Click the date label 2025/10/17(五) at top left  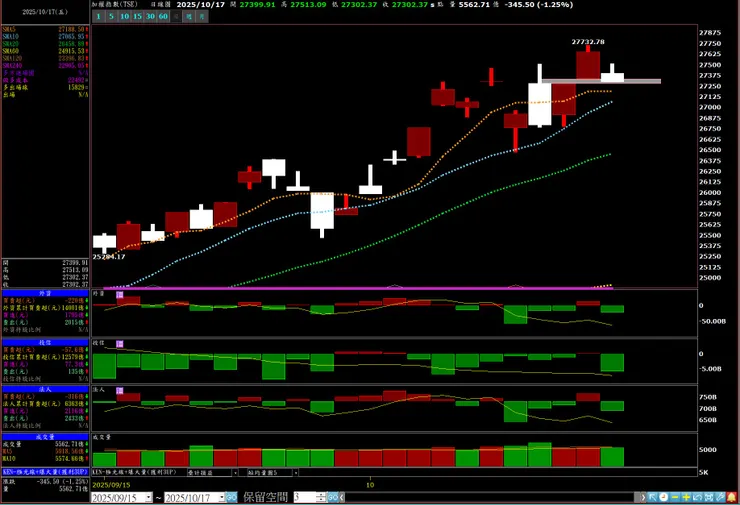[x=45, y=12]
